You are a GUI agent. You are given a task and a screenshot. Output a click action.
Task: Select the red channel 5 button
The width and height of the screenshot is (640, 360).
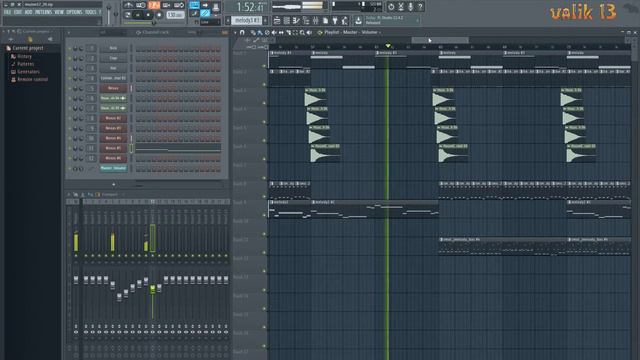click(x=113, y=88)
